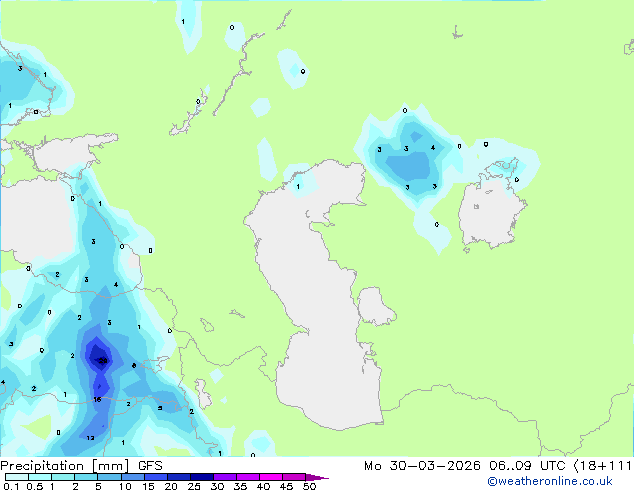634x490 pixels.
Task: Select the 0.5–1 mm legend swatch
Action: pos(40,477)
